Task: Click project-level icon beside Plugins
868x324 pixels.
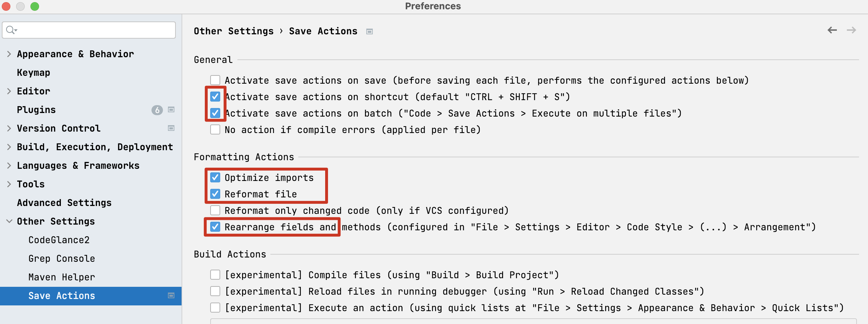Action: (x=171, y=110)
